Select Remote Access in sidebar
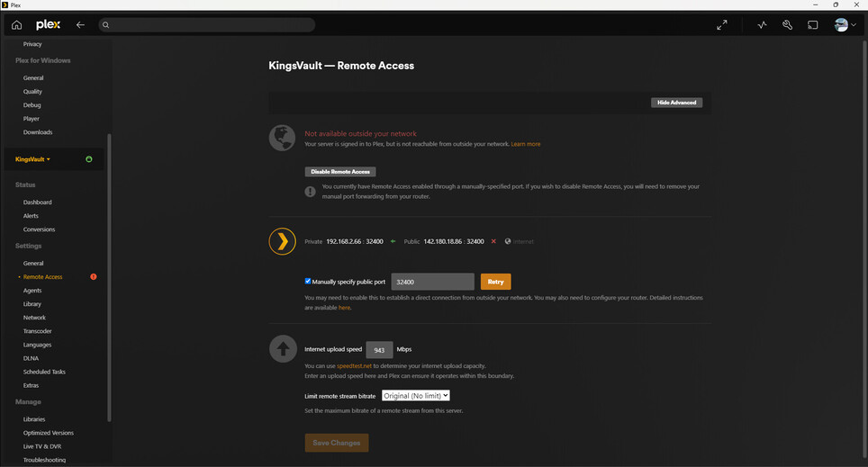 tap(42, 276)
